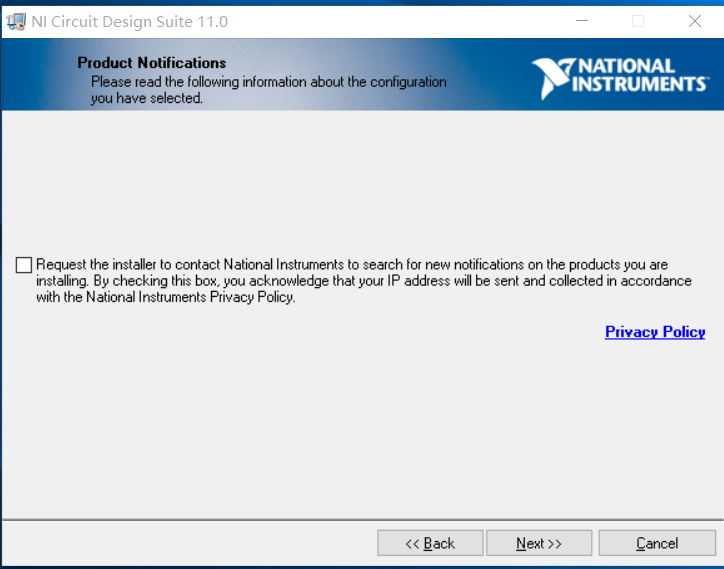Click the 'Request the installer to contact' description

[x=363, y=281]
